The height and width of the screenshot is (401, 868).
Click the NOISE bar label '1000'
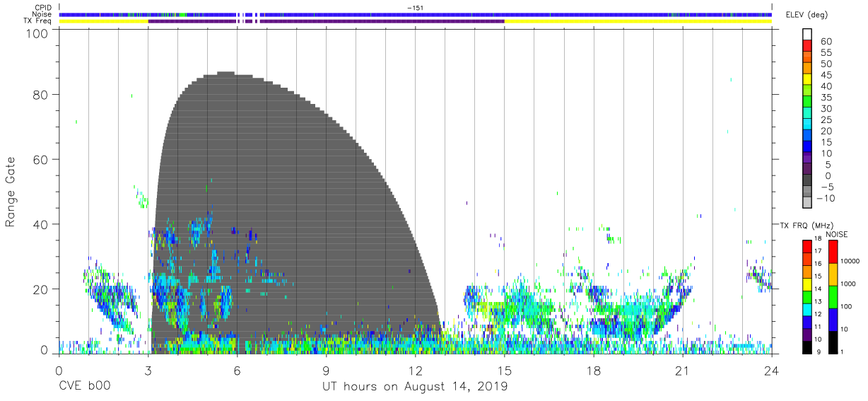point(848,284)
